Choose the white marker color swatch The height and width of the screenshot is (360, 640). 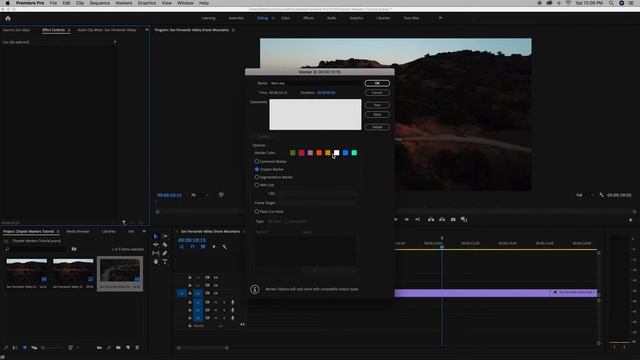tap(336, 153)
